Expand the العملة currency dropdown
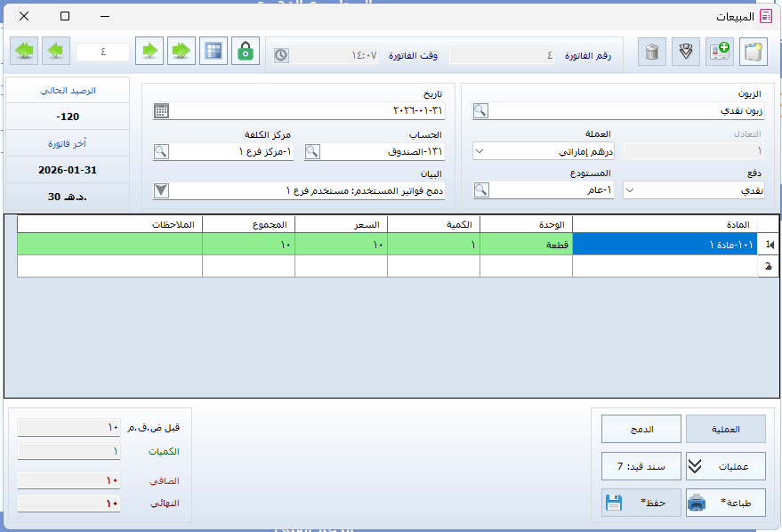 point(480,151)
